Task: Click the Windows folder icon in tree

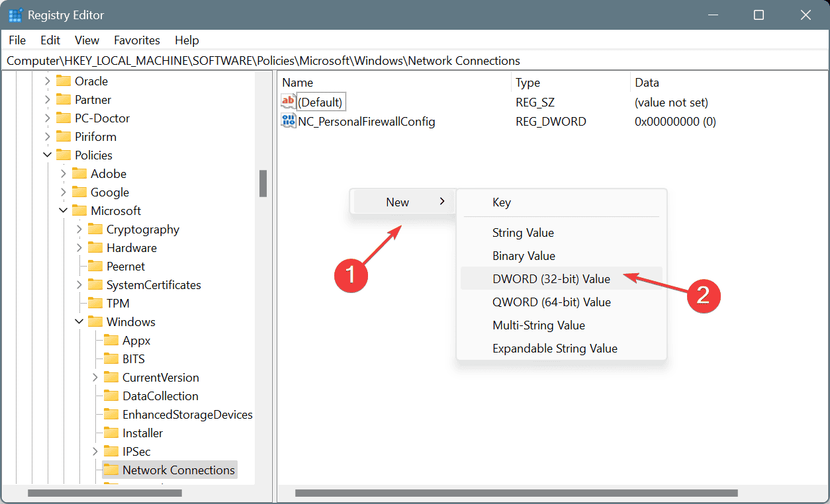Action: coord(95,321)
